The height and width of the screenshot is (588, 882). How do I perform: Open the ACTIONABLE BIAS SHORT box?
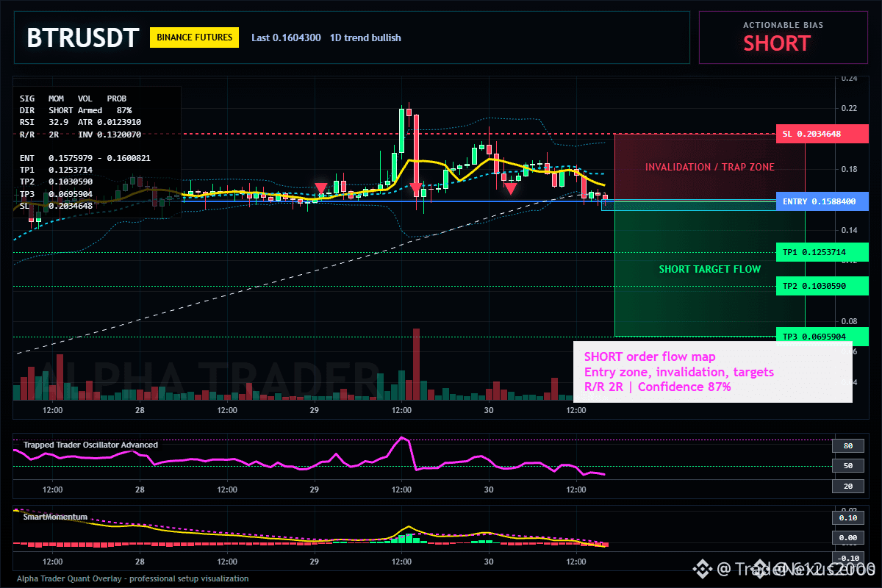pos(783,37)
